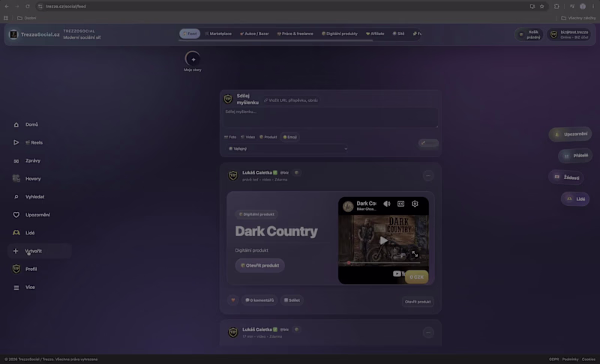This screenshot has height=364, width=600.
Task: Add a Video to the post
Action: click(248, 137)
